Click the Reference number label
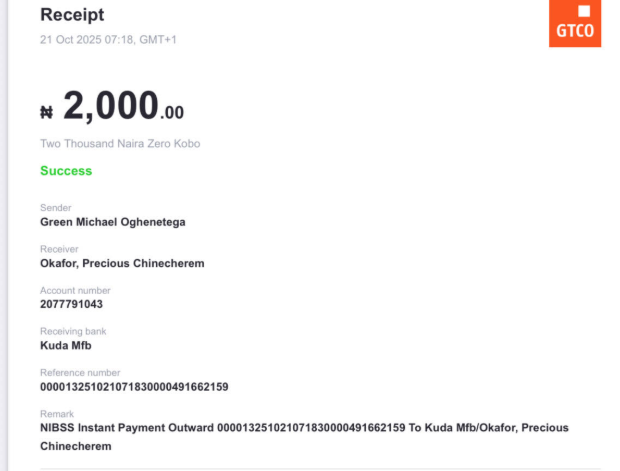 click(x=80, y=372)
